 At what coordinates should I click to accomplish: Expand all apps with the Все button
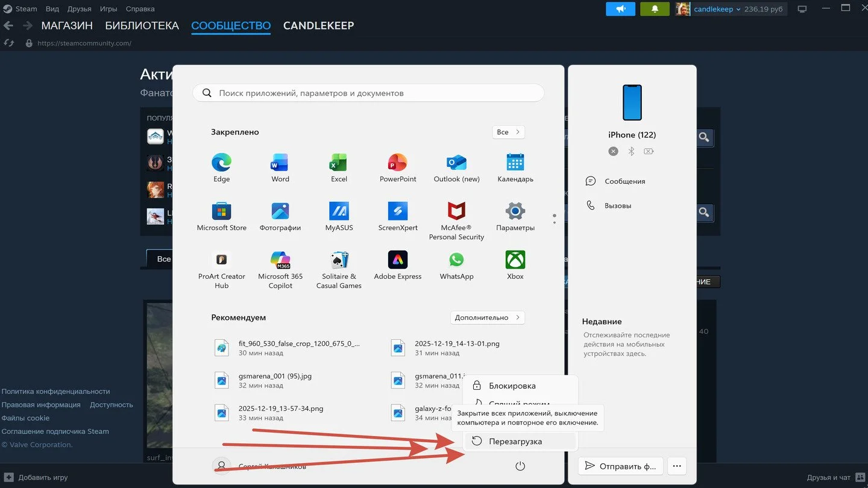(x=508, y=132)
